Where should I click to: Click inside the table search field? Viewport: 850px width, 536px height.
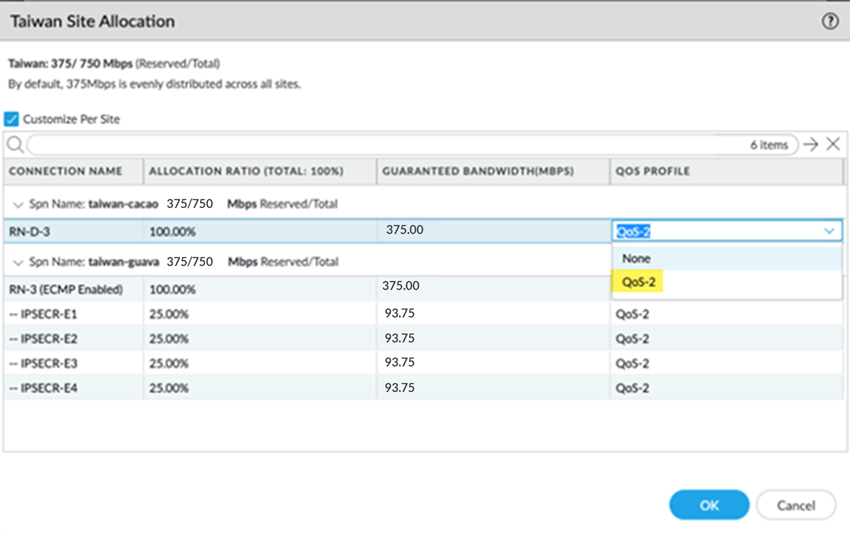point(380,145)
